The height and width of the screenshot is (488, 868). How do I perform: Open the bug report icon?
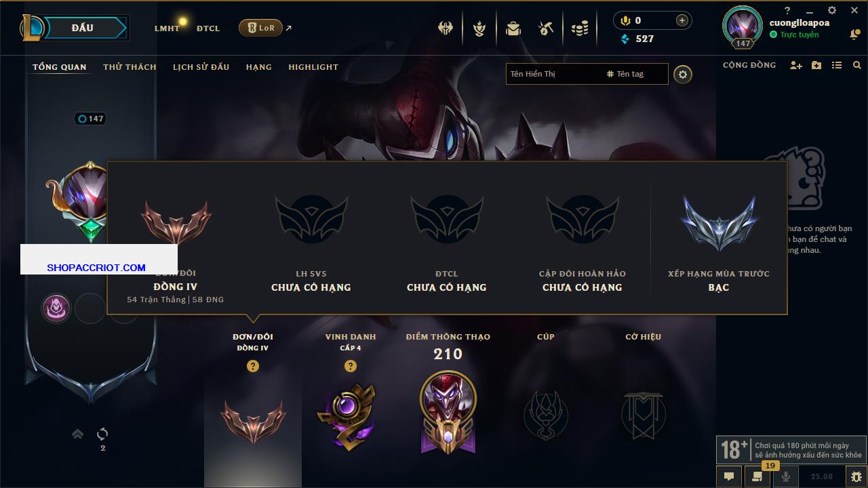[856, 476]
